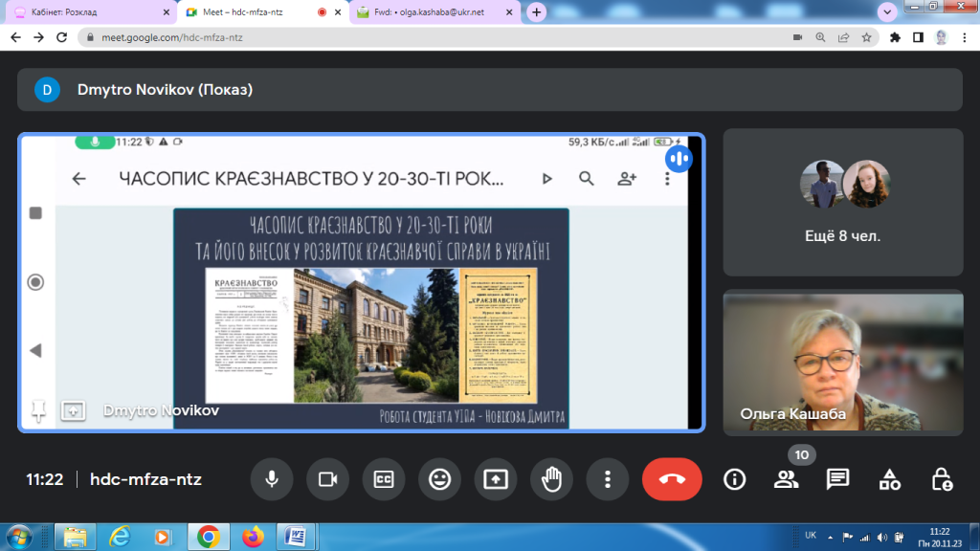Leave the call with red button
This screenshot has width=980, height=551.
pos(671,479)
